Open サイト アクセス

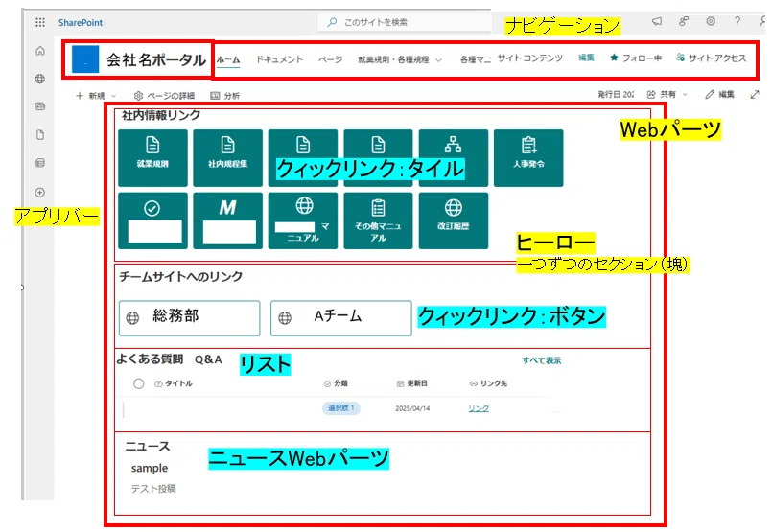click(711, 58)
